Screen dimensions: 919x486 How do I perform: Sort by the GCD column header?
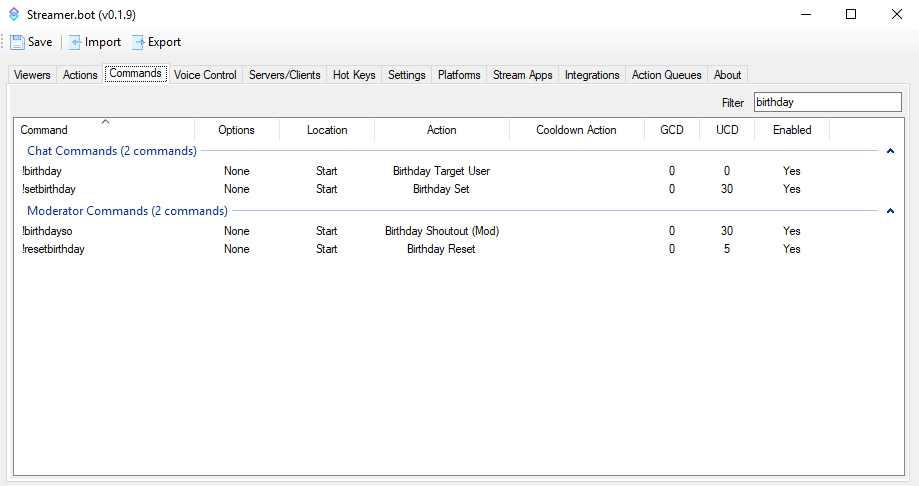tap(672, 130)
